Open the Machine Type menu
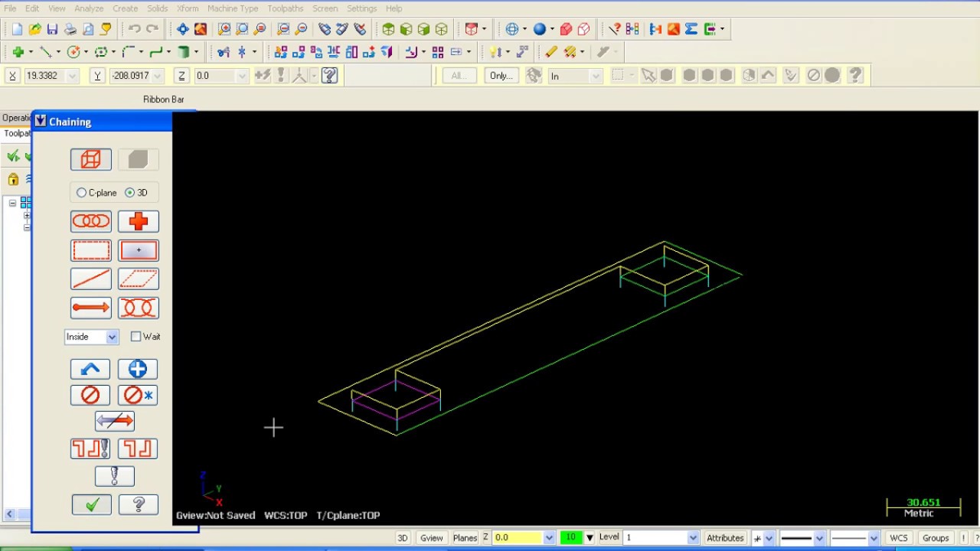The height and width of the screenshot is (551, 980). point(233,8)
